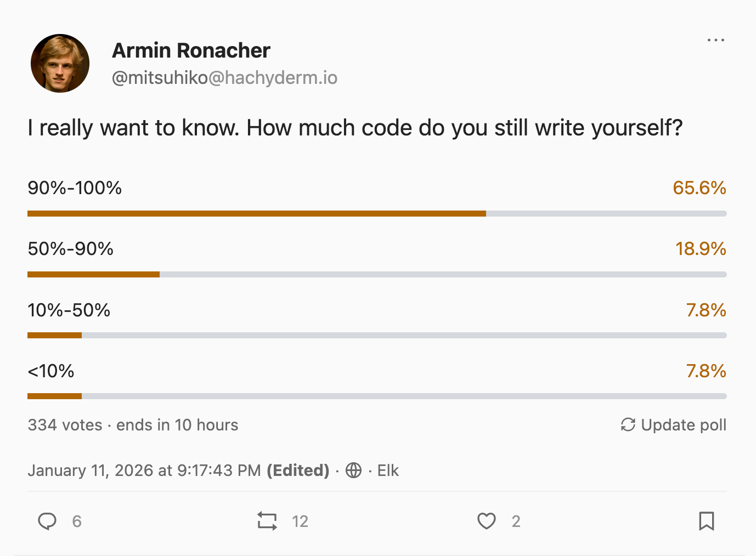
Task: Favorite the post with the heart icon
Action: 486,521
